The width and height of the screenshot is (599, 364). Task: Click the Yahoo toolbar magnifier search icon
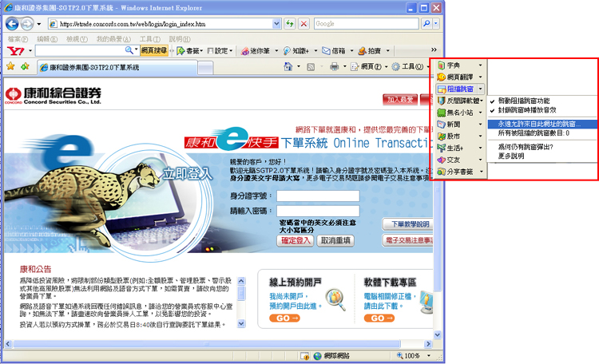pyautogui.click(x=129, y=50)
